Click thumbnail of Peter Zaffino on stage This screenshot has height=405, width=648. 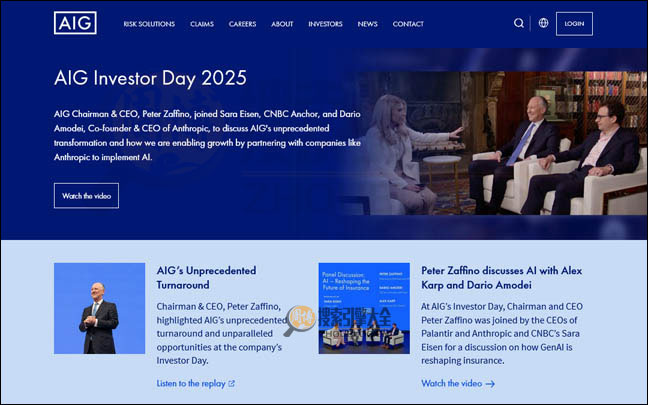point(99,308)
